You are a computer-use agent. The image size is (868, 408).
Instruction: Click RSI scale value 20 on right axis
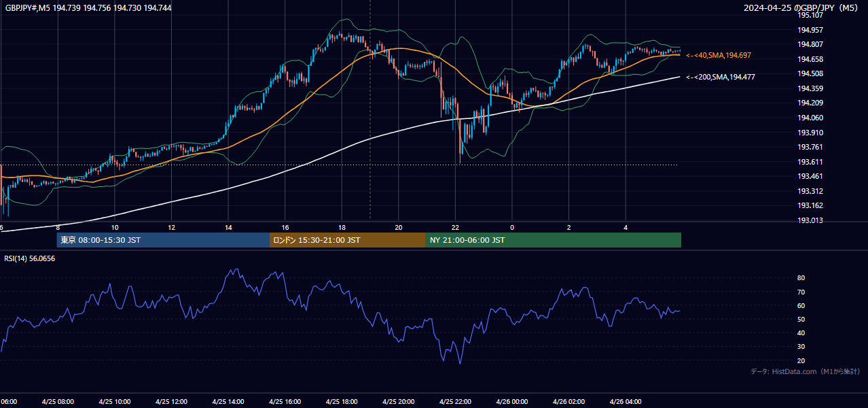coord(801,360)
